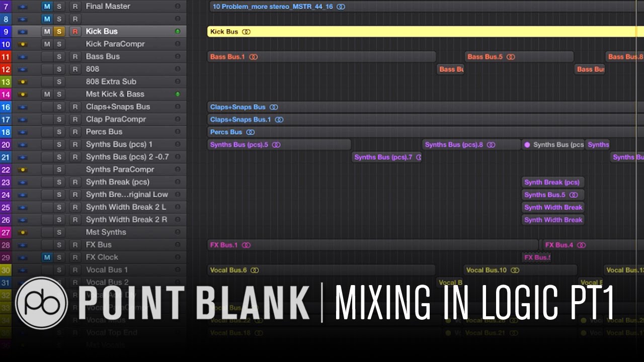Image resolution: width=644 pixels, height=362 pixels.
Task: Click the yellow aux icon of 808 Extra Sub
Action: pyautogui.click(x=22, y=82)
